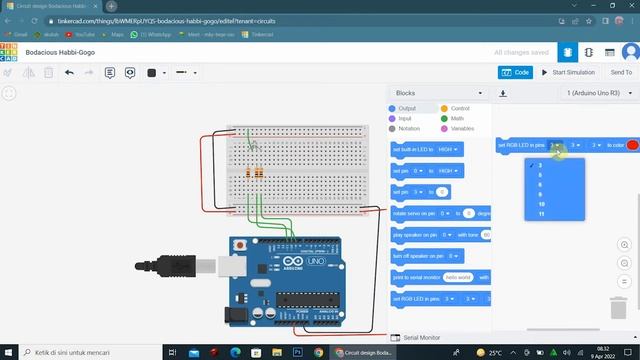The image size is (640, 360).
Task: Select the Variables block category
Action: [x=458, y=129]
